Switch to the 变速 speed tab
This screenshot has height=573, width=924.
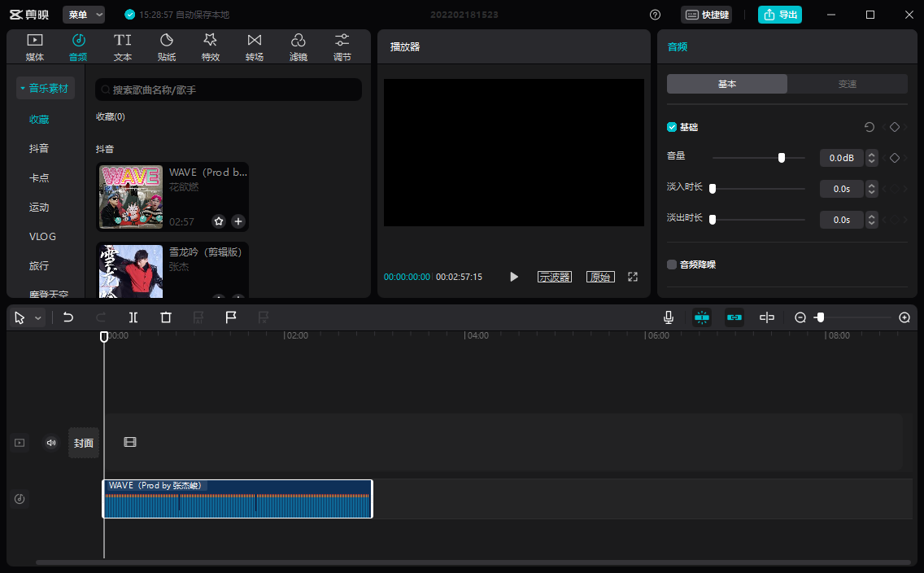pos(848,84)
